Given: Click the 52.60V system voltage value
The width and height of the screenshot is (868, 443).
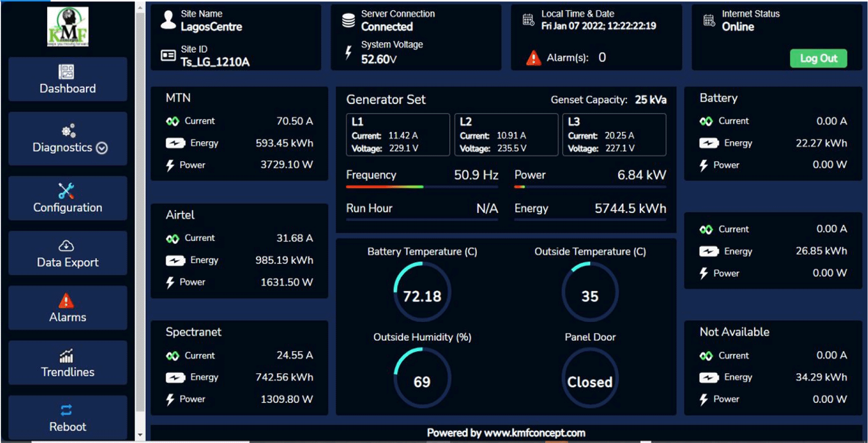Looking at the screenshot, I should pos(379,60).
